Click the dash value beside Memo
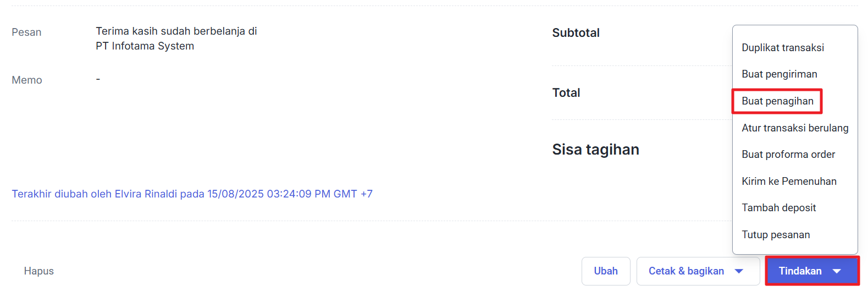868x291 pixels. [98, 79]
